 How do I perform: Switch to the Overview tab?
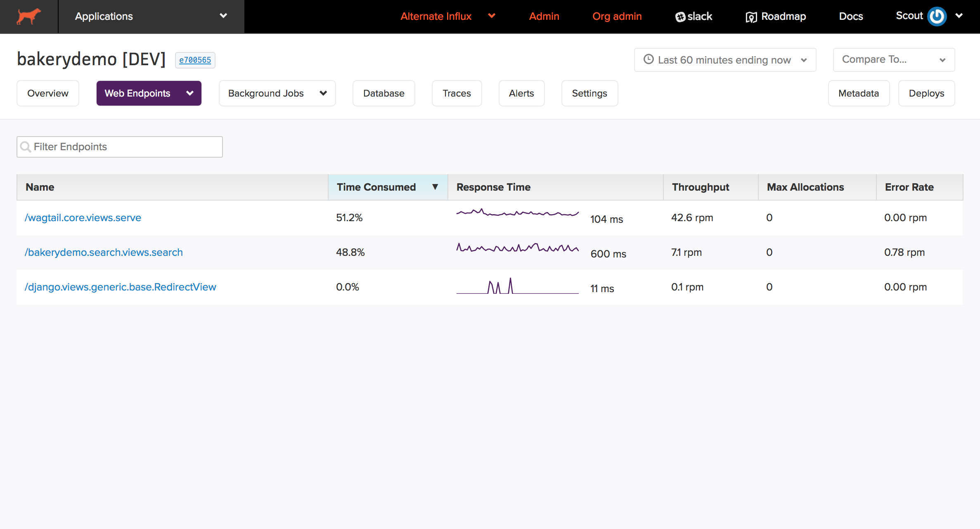click(x=47, y=93)
